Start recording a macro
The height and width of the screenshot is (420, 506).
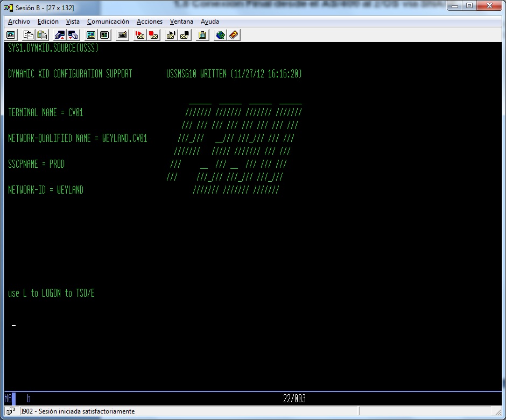click(140, 35)
